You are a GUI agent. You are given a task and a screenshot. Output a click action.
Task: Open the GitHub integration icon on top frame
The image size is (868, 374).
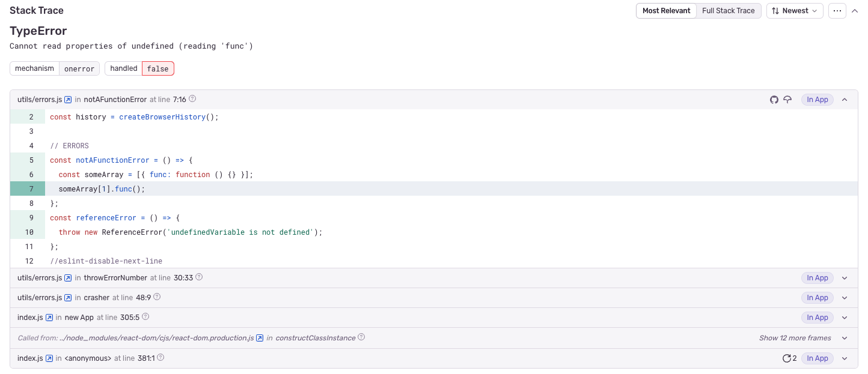[x=774, y=100]
